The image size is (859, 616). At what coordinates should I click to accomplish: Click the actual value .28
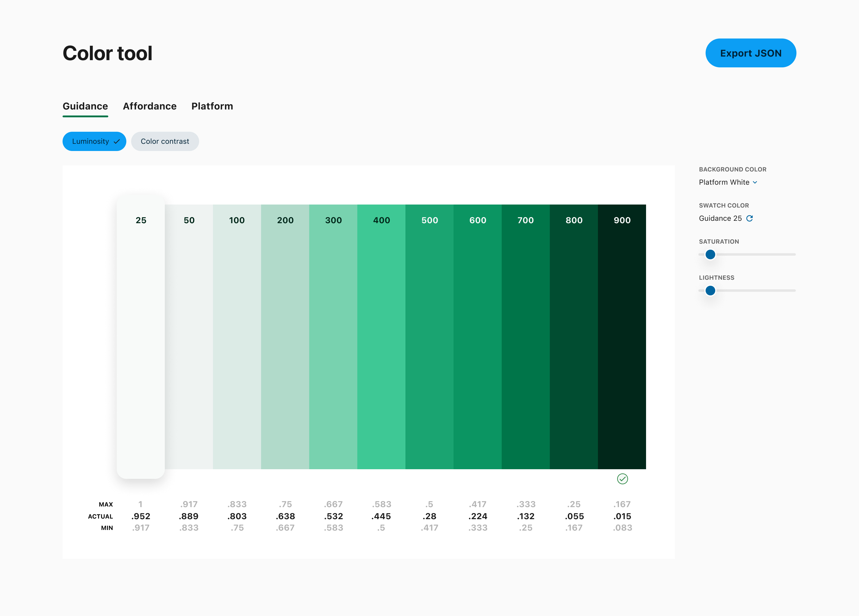[429, 516]
